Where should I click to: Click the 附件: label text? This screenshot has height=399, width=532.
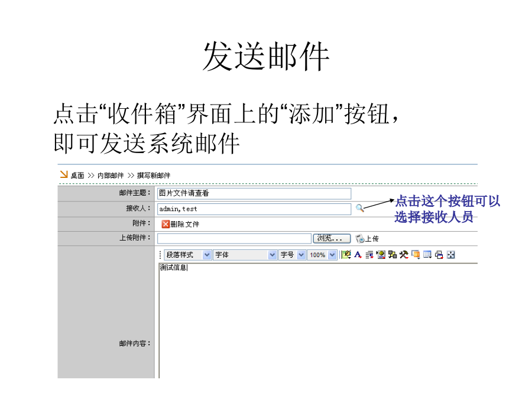point(141,223)
